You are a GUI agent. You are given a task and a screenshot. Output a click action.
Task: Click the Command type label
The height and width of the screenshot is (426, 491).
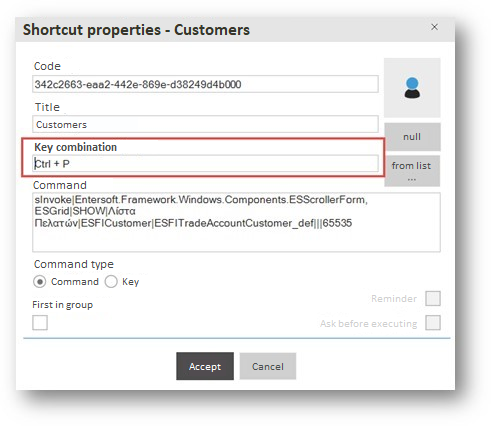coord(74,264)
